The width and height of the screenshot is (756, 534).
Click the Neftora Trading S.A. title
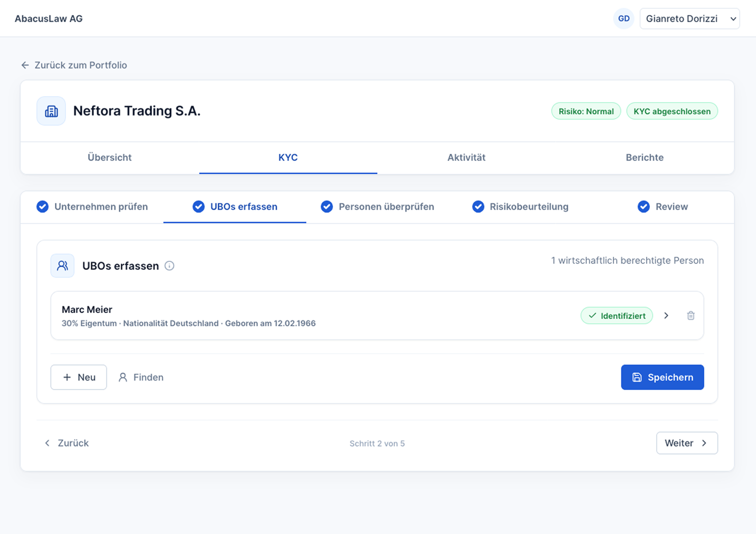coord(137,111)
